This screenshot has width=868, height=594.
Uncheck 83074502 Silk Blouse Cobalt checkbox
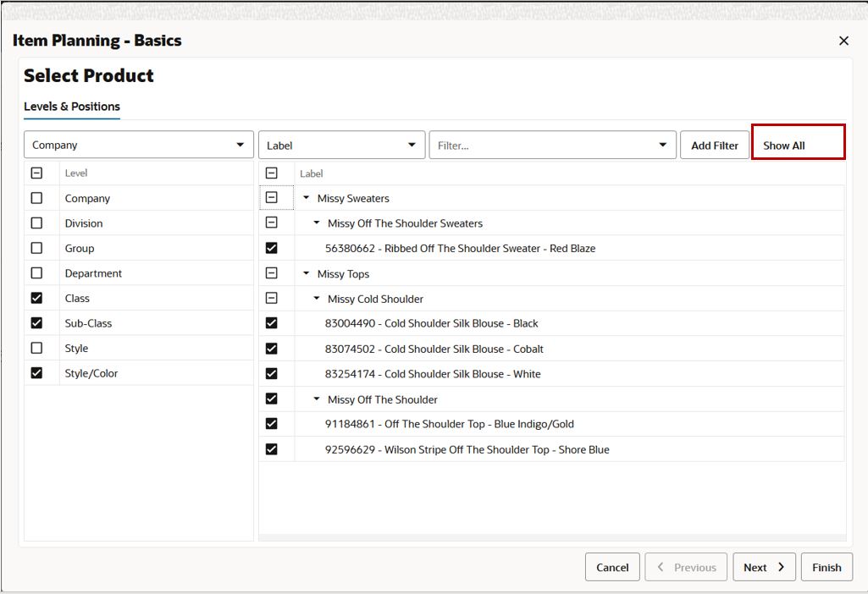(x=271, y=349)
